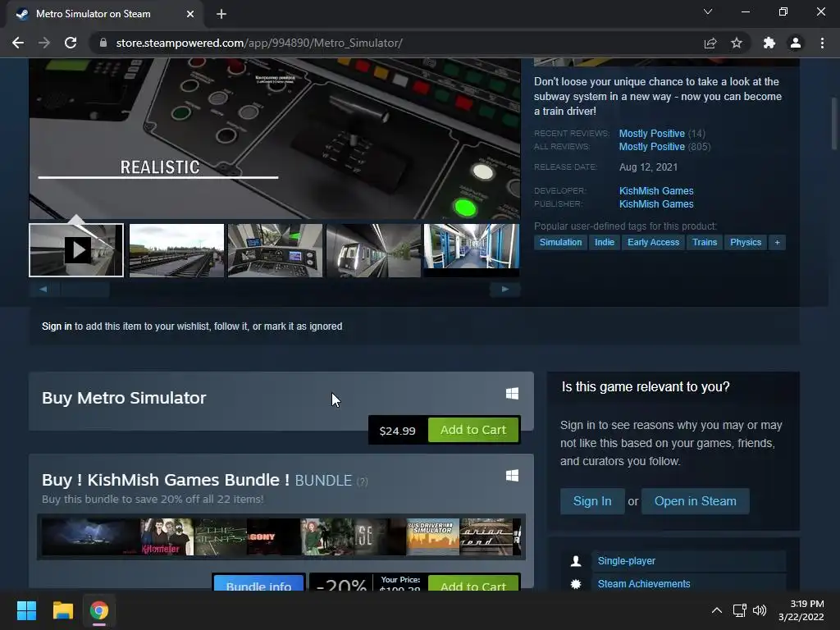
Task: Click Sign In button in relevance panel
Action: (592, 501)
